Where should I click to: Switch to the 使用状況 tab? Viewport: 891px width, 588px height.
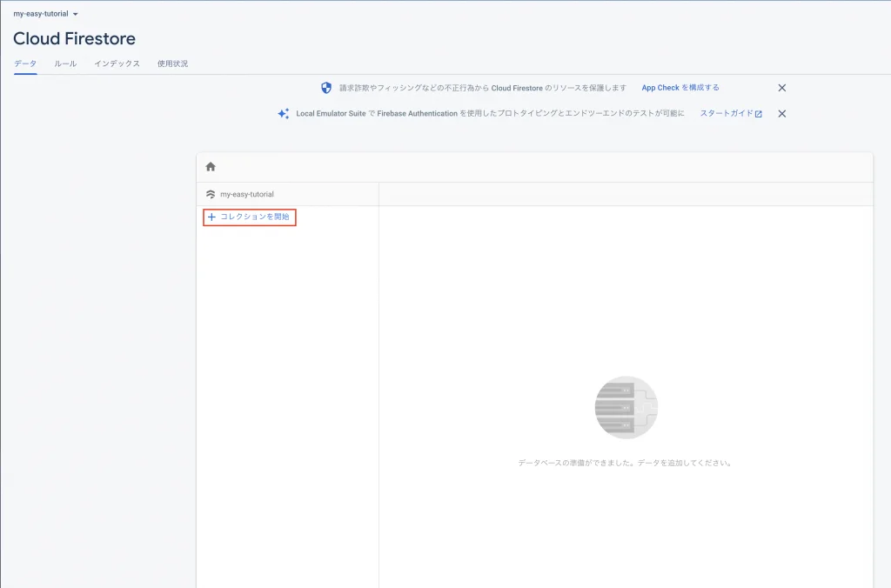coord(173,63)
